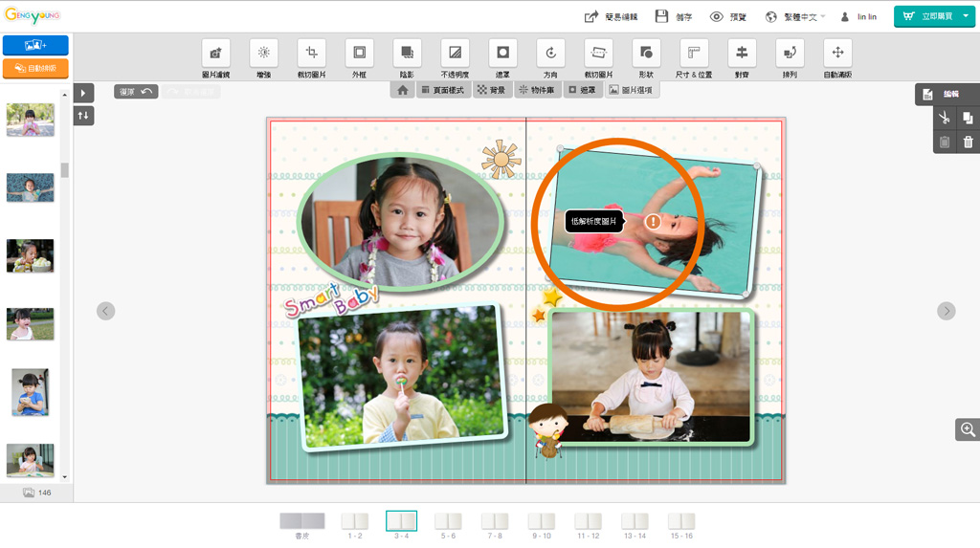Click the add photos blue button
The width and height of the screenshot is (980, 548).
click(35, 45)
